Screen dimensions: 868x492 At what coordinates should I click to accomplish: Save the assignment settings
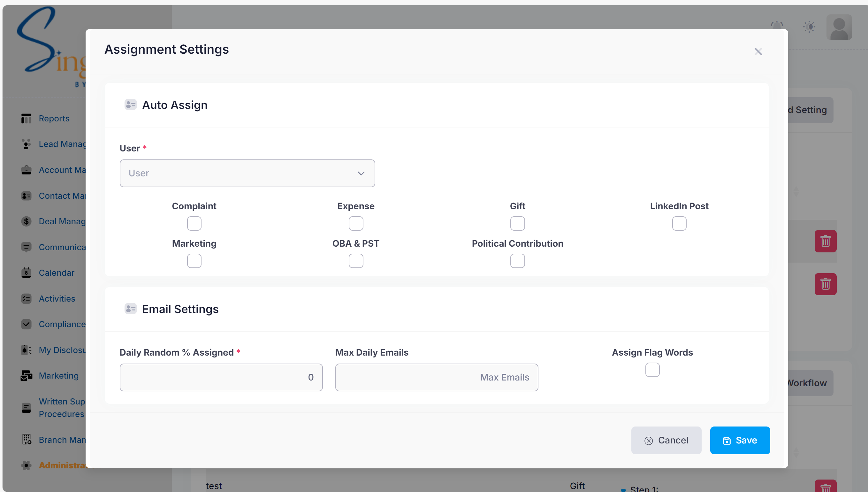[740, 440]
